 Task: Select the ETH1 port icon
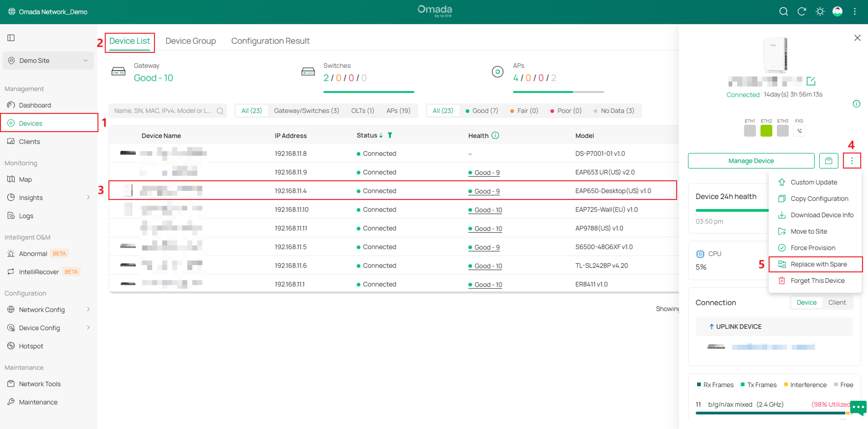click(750, 131)
